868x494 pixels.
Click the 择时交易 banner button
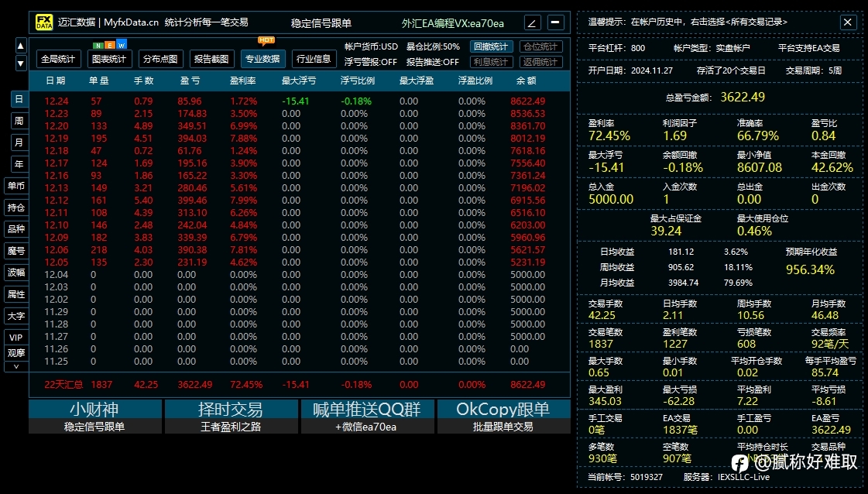[231, 417]
